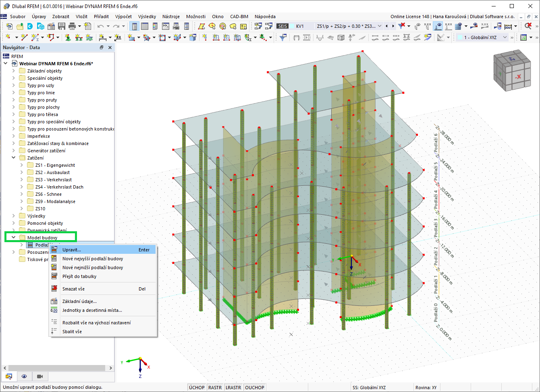Choose 'Přejít do tabulky' from context menu
540x392 pixels.
103,276
